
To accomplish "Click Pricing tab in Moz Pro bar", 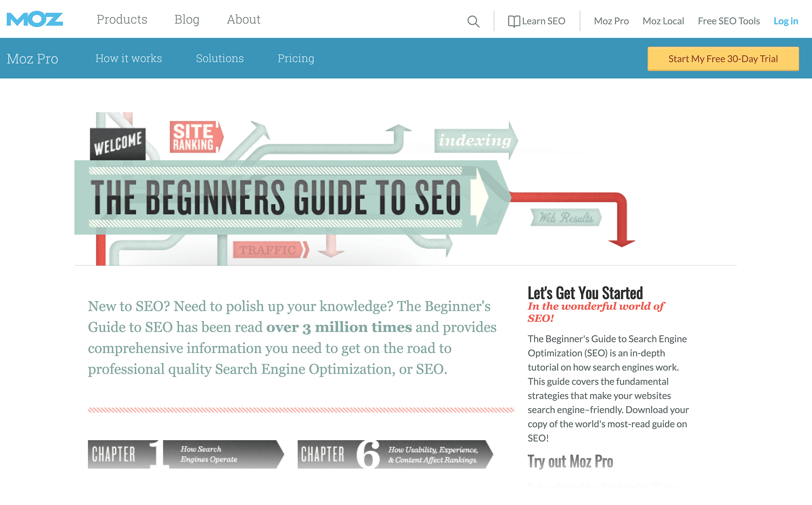I will point(296,58).
